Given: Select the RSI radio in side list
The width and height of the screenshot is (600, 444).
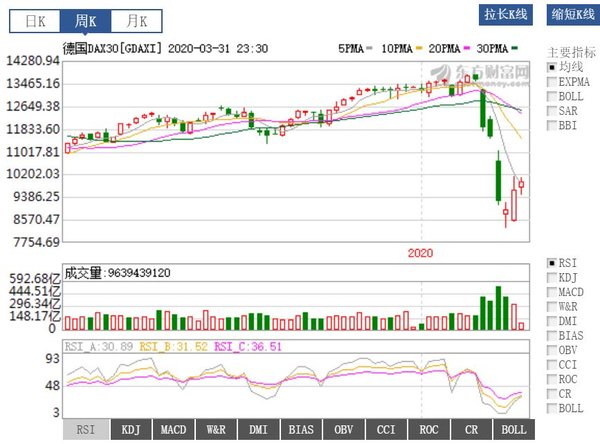Looking at the screenshot, I should click(x=552, y=263).
